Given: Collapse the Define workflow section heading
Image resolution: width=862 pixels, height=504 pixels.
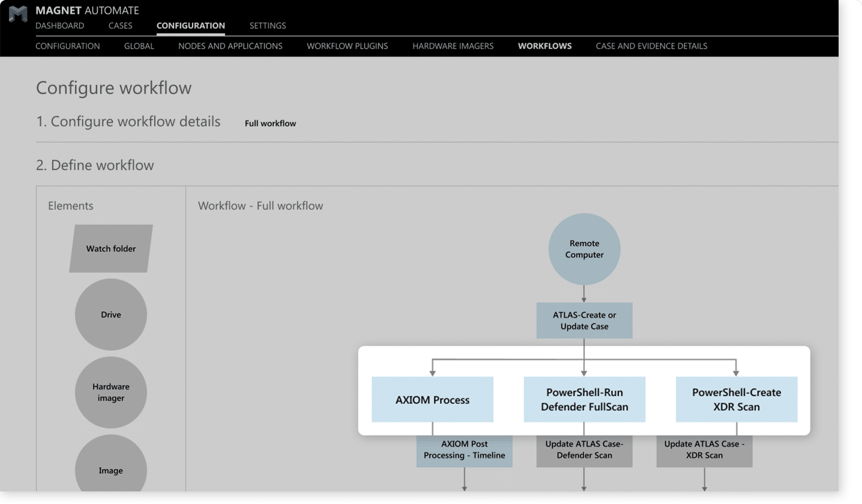Looking at the screenshot, I should point(95,165).
